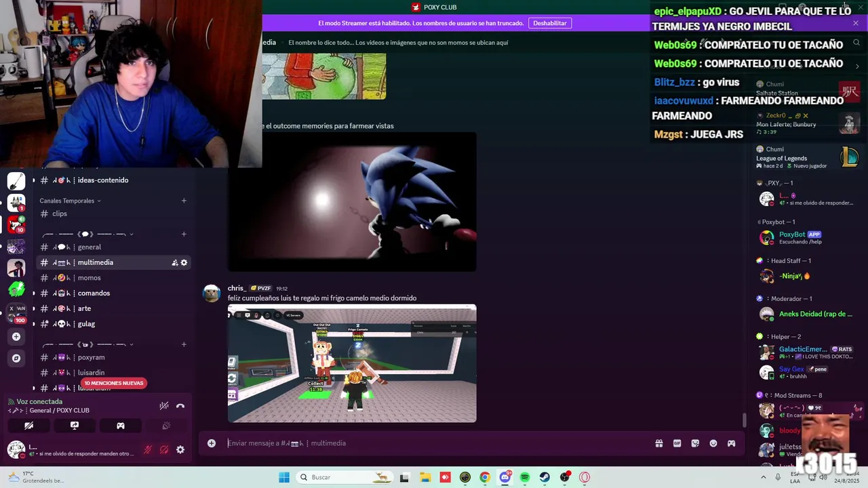868x488 pixels.
Task: Add a new server
Action: click(16, 336)
